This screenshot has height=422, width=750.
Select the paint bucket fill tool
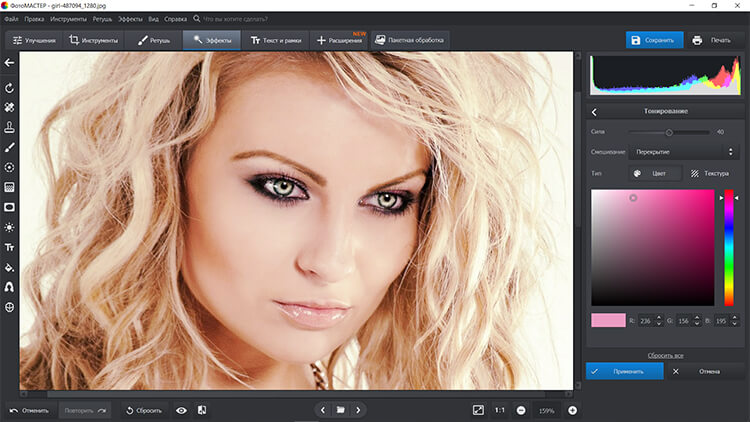(x=9, y=267)
